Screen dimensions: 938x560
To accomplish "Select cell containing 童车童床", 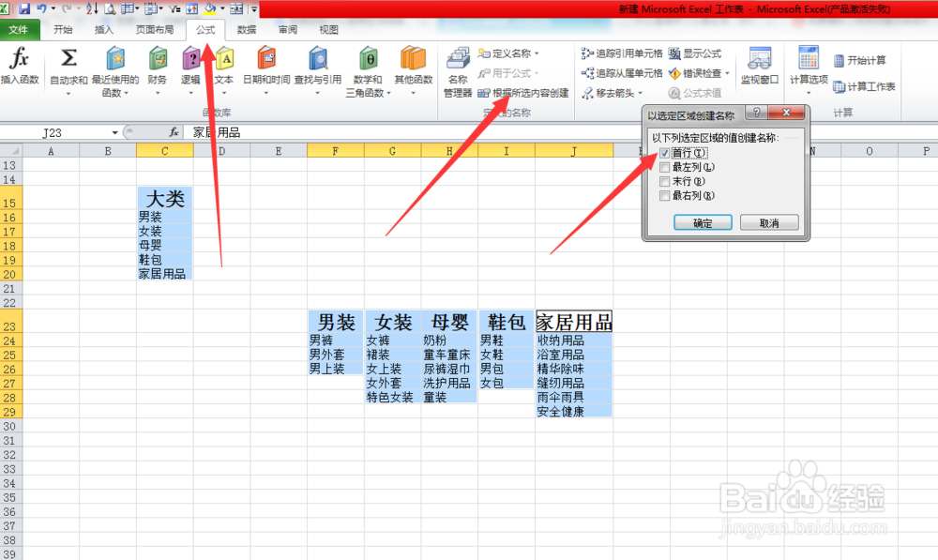I will tap(449, 355).
